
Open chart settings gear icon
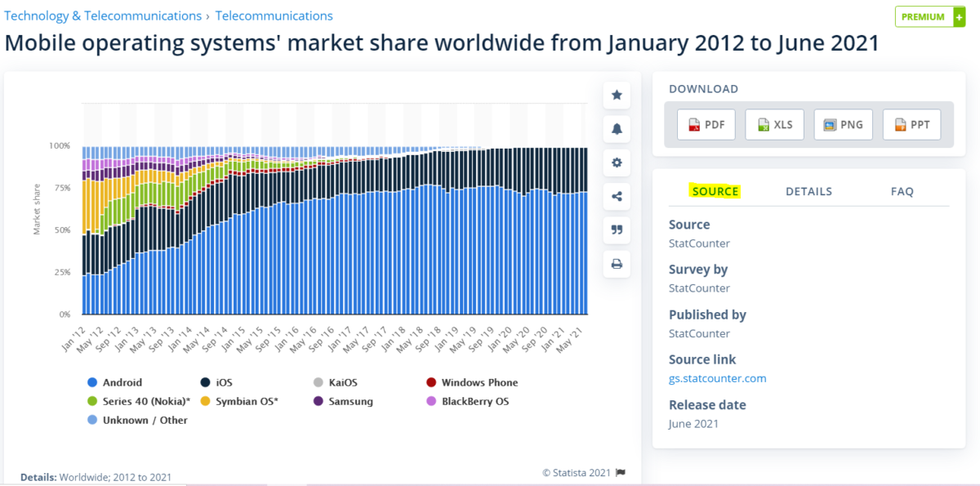(x=617, y=163)
